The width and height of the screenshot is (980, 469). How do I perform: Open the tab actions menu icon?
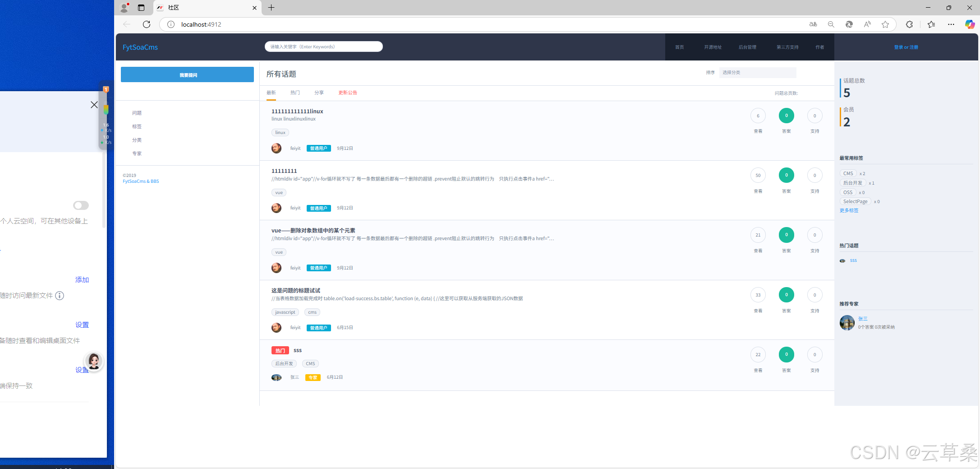point(141,8)
